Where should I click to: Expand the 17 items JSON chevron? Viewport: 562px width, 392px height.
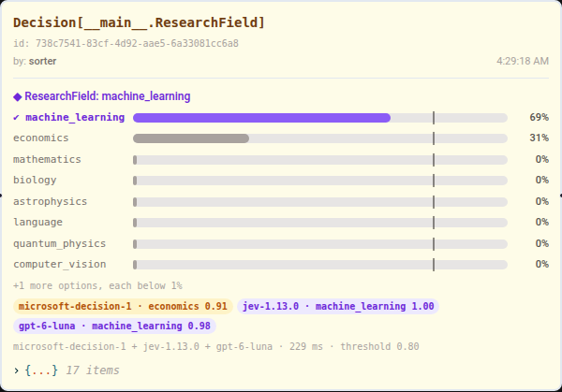pos(16,370)
